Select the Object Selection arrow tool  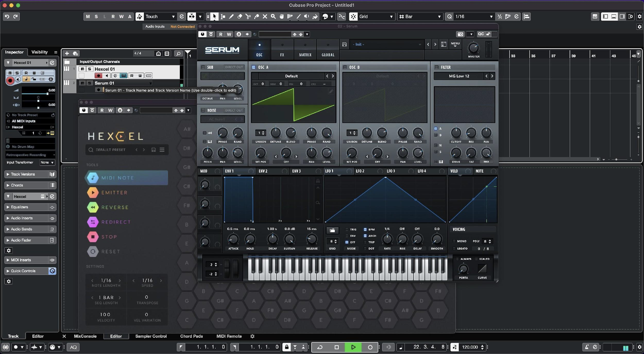coord(214,16)
